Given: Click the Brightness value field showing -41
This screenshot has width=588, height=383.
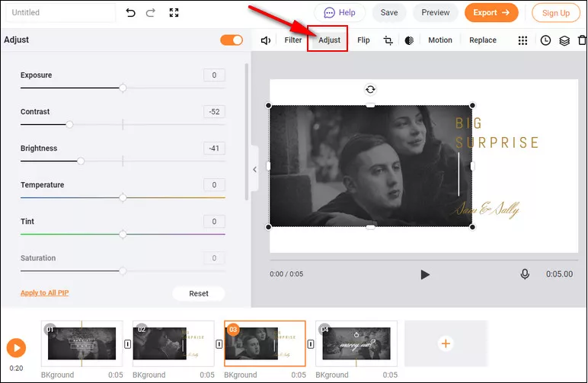Looking at the screenshot, I should (214, 148).
